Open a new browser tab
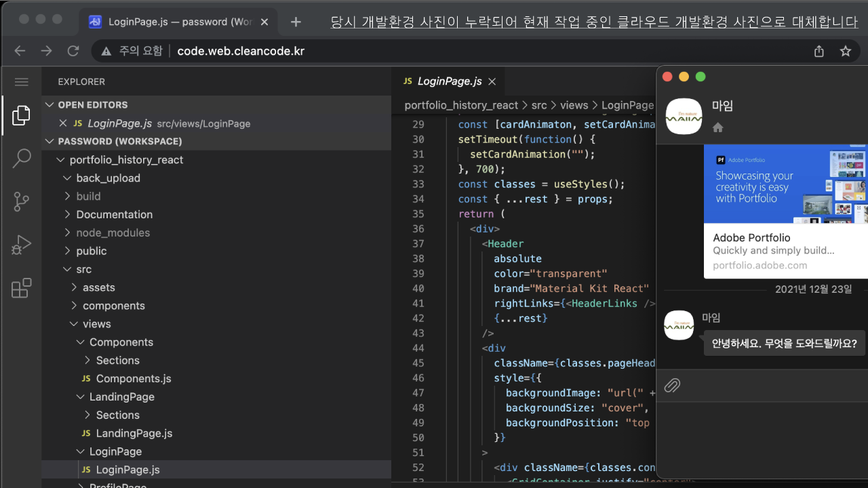The height and width of the screenshot is (488, 868). 296,22
